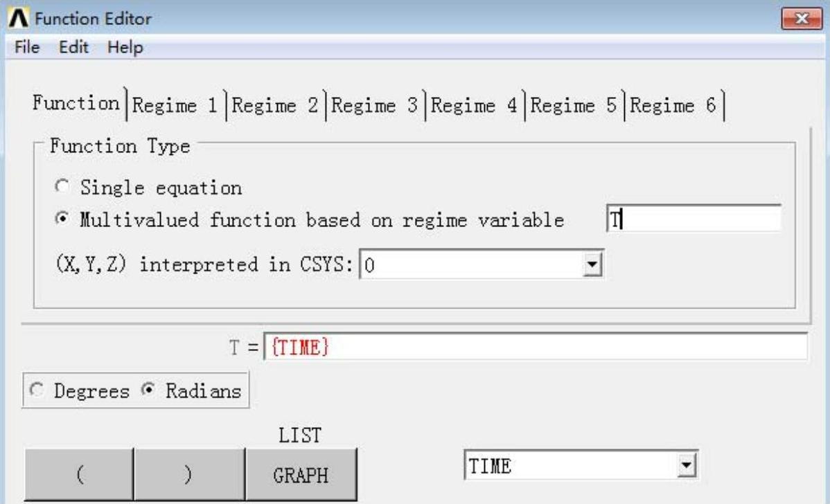Choose Multivalued function based on regime variable
Screen dimensions: 830x504
tap(62, 220)
